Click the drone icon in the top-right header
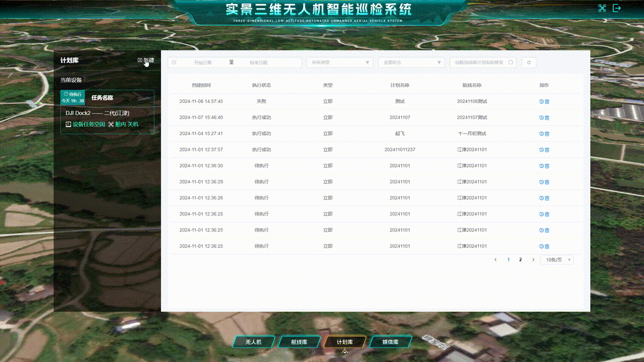The width and height of the screenshot is (644, 362). (602, 8)
